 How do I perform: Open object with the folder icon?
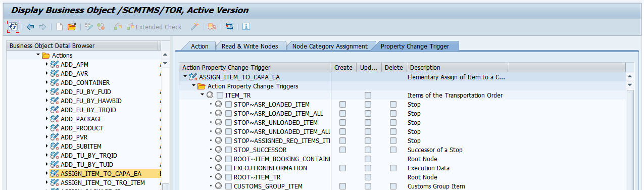72,27
